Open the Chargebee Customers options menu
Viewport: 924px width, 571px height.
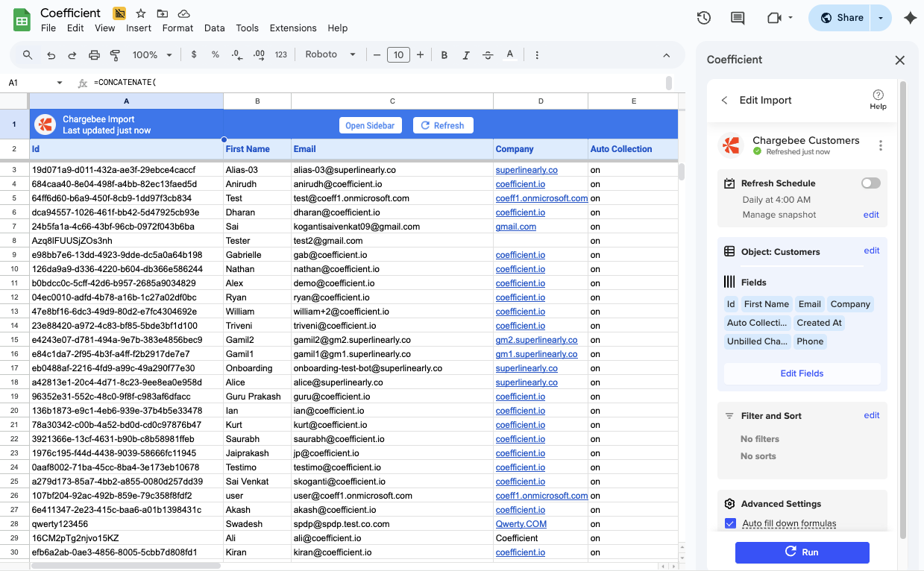click(x=881, y=145)
